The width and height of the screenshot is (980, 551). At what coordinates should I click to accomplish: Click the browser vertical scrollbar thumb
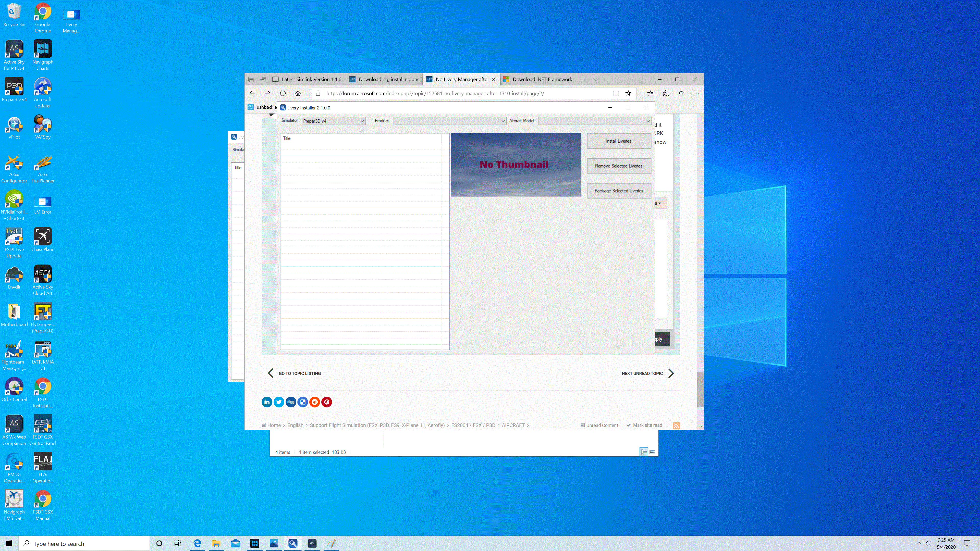[x=700, y=390]
